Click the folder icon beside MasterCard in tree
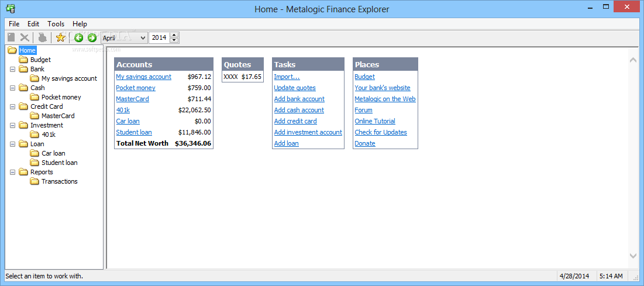 35,116
